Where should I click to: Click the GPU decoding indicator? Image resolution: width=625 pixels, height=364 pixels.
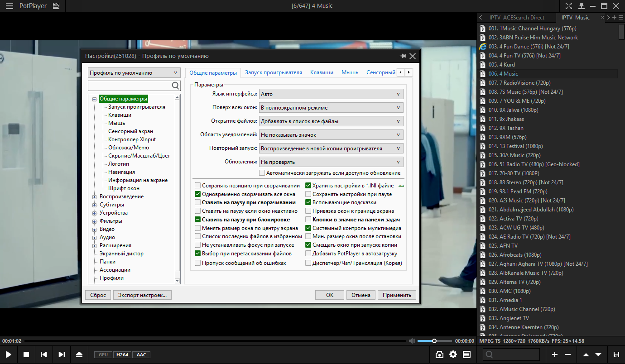103,355
